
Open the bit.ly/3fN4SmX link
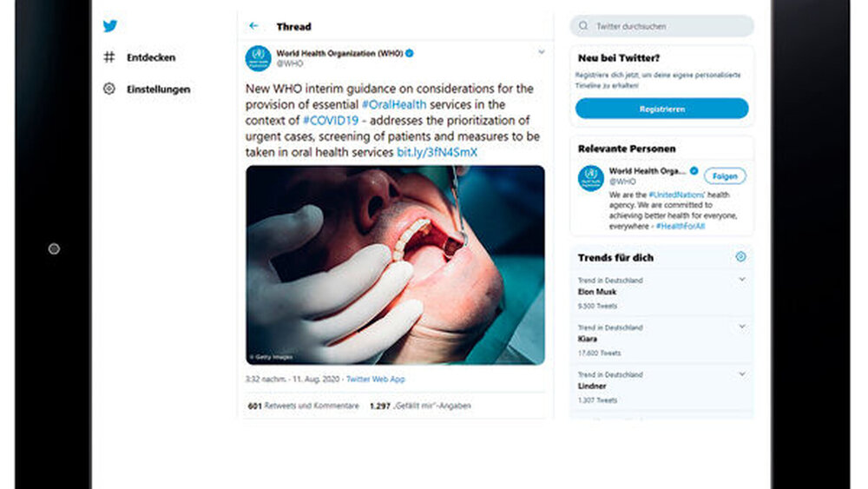(x=437, y=152)
